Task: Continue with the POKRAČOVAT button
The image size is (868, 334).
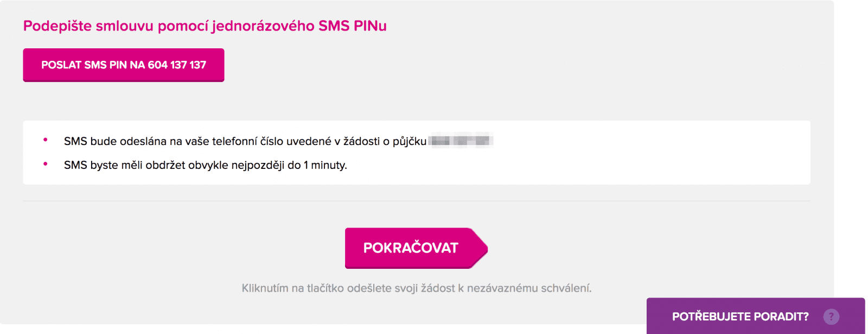Action: (416, 248)
